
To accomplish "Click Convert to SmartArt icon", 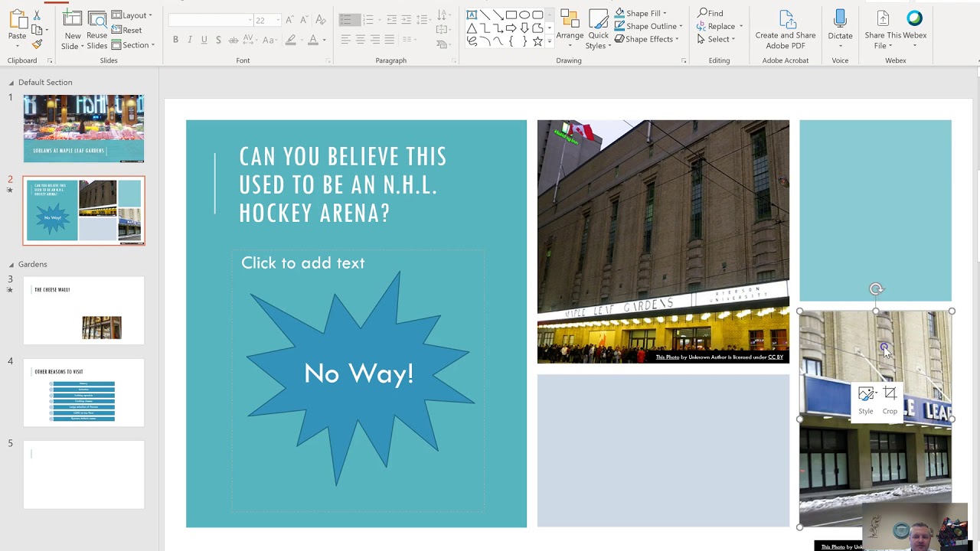I will click(x=443, y=44).
